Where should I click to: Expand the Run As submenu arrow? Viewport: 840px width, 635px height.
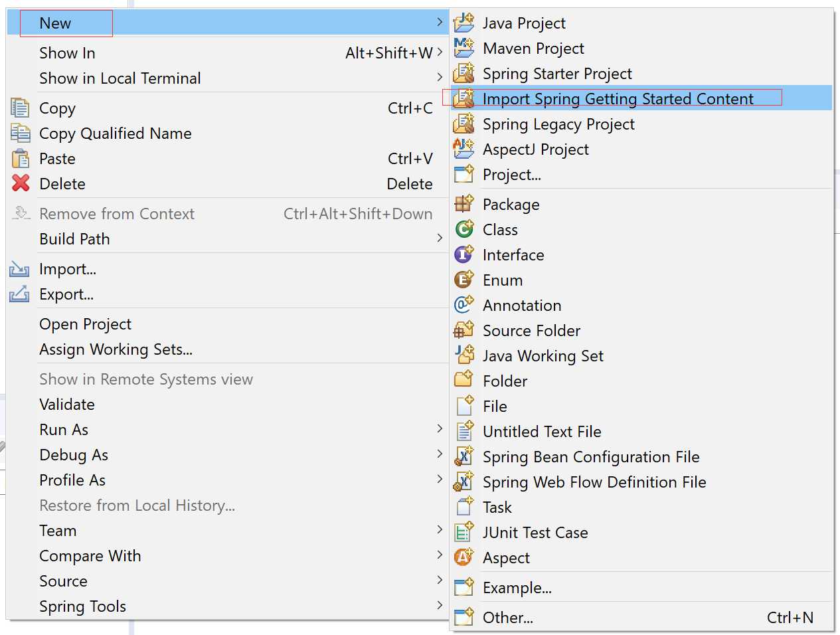pos(440,428)
